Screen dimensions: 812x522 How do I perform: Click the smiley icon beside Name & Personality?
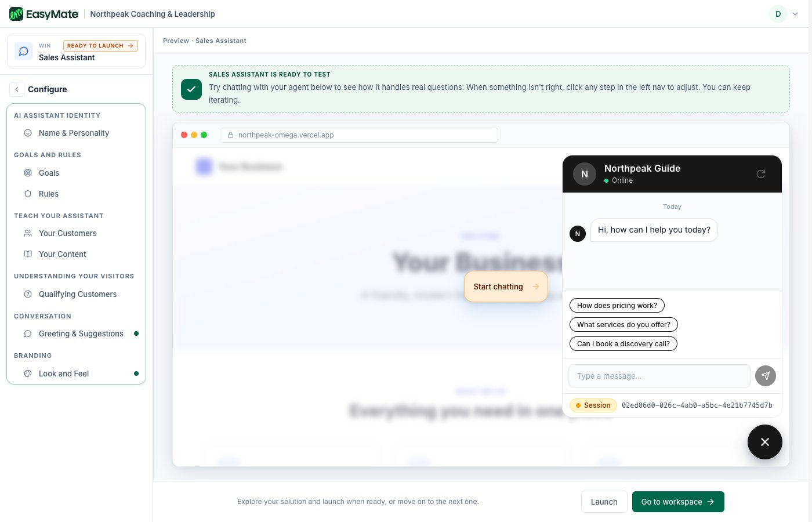click(28, 133)
